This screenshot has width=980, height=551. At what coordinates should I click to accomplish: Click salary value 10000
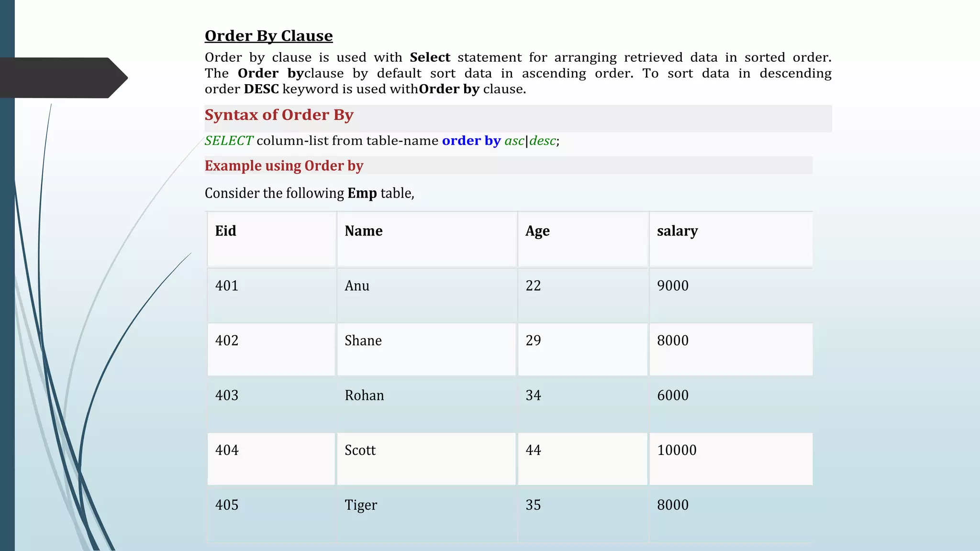point(677,451)
